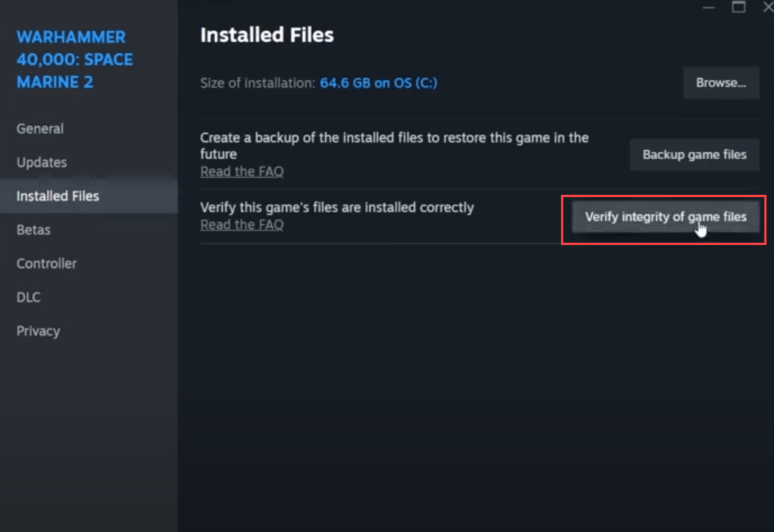Open the General settings tab
Screen dimensions: 774x532
[40, 129]
